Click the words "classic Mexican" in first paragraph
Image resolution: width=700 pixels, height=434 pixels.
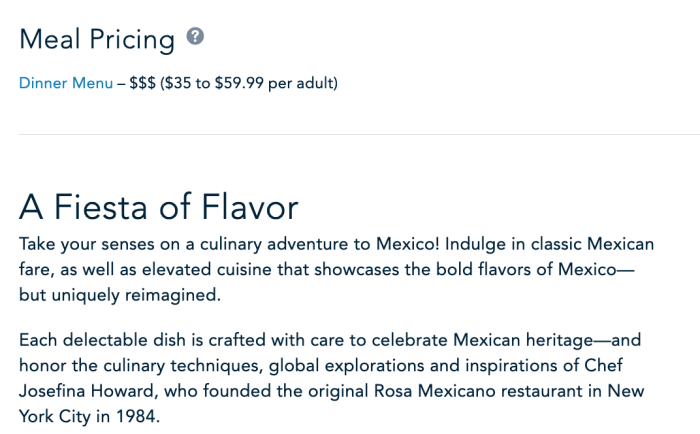tap(594, 244)
